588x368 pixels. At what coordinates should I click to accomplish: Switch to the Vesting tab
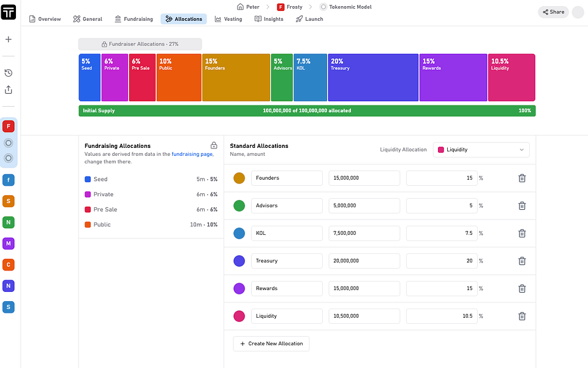(x=228, y=19)
